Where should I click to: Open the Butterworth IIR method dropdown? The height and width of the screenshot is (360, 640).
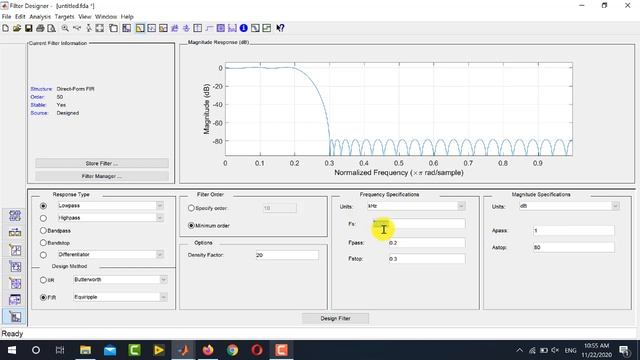163,280
